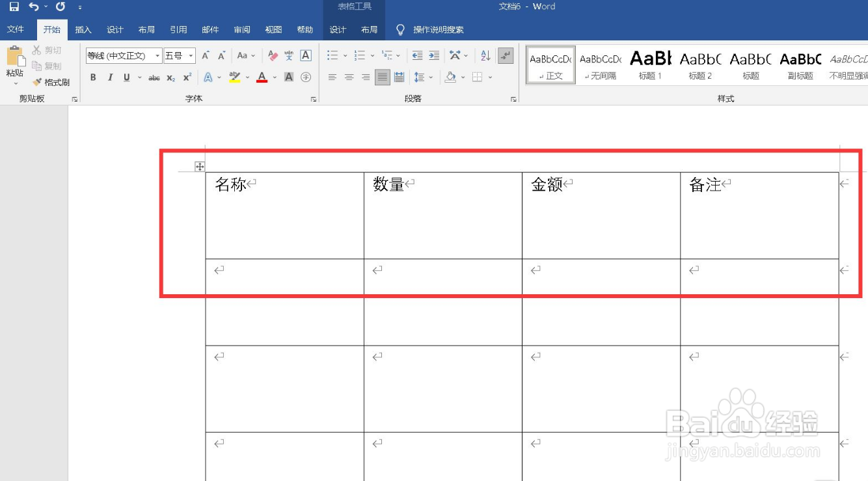868x481 pixels.
Task: Click the Save icon in title bar
Action: click(14, 7)
